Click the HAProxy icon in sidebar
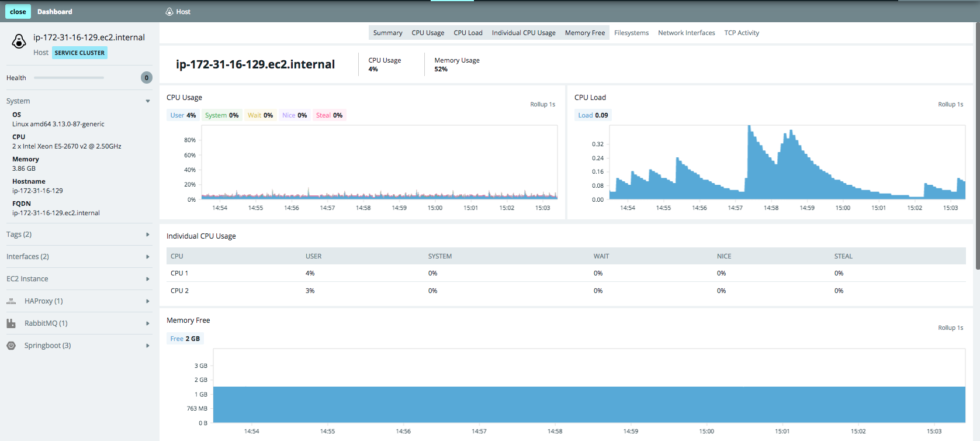 [11, 301]
